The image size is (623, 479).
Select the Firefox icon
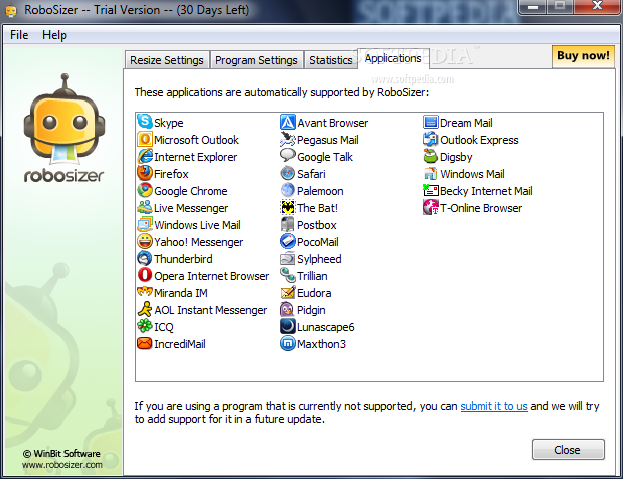[x=145, y=173]
